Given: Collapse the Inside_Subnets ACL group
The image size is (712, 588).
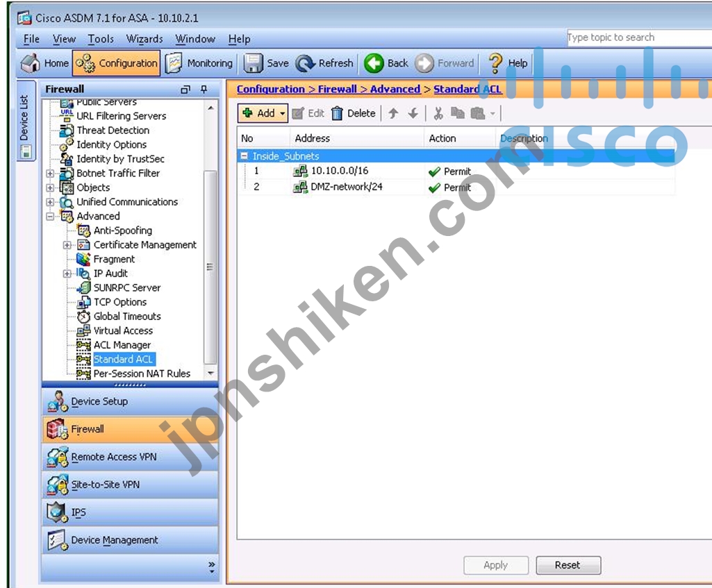Looking at the screenshot, I should click(245, 156).
